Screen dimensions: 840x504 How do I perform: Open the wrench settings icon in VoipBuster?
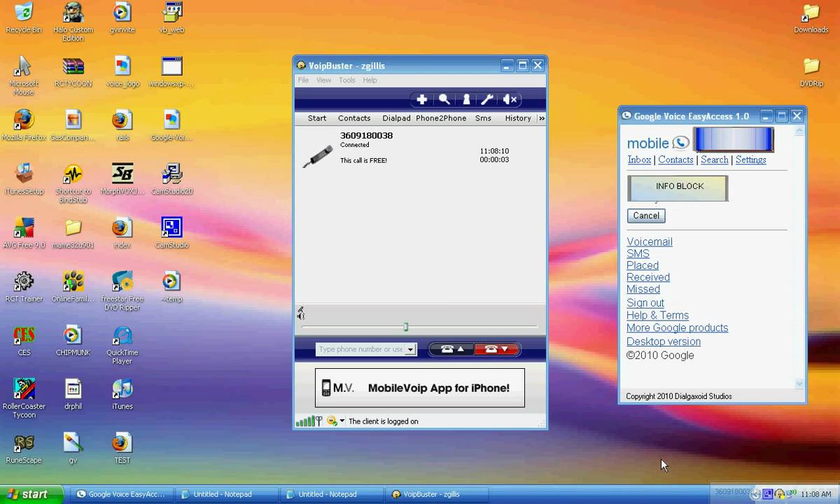point(487,100)
